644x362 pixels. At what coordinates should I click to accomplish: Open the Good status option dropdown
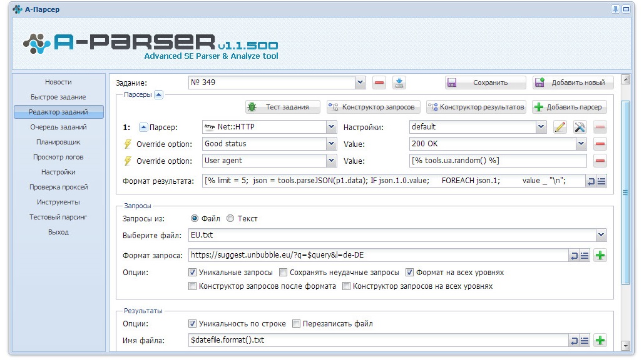coord(332,144)
